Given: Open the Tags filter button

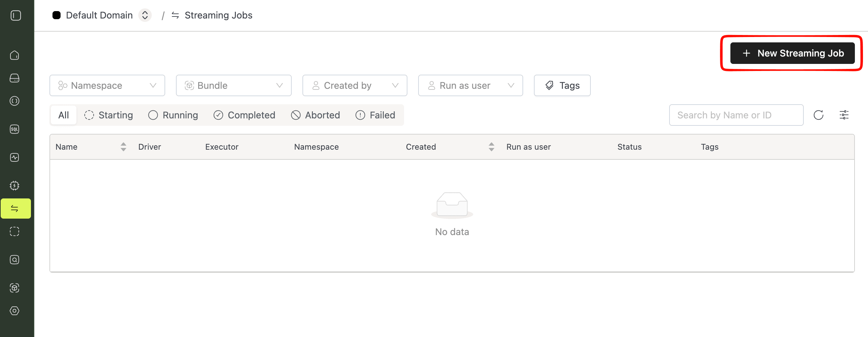Looking at the screenshot, I should coord(562,85).
